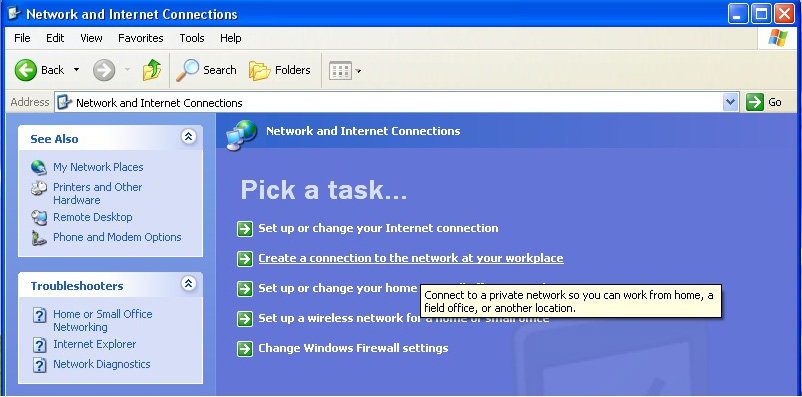Open the Remote Desktop link
Viewport: 802px width, 397px height.
pyautogui.click(x=93, y=217)
